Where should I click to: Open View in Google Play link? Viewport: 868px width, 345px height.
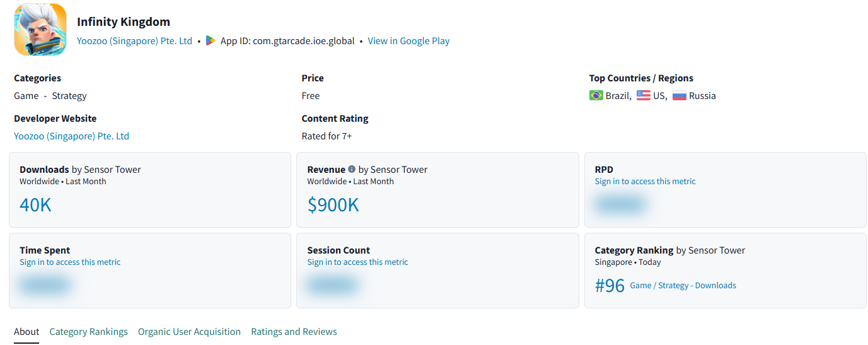coord(408,41)
